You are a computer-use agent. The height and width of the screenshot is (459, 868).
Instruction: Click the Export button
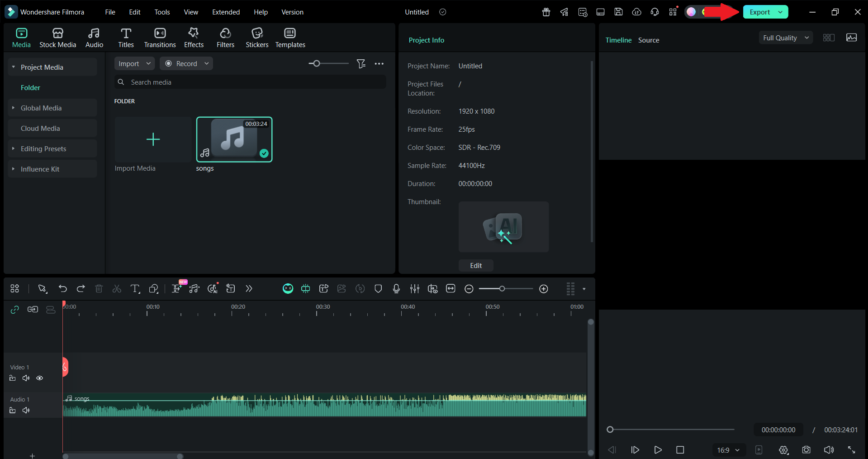point(759,12)
